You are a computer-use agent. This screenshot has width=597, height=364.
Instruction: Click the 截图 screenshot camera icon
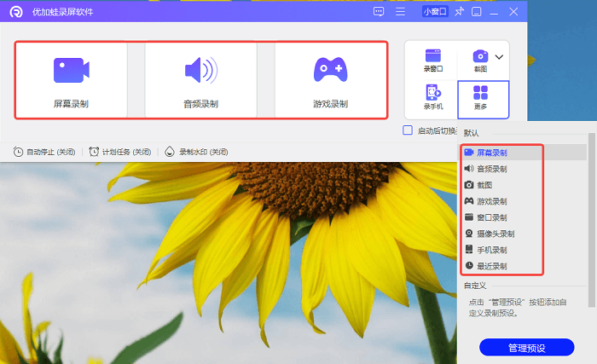pyautogui.click(x=480, y=56)
